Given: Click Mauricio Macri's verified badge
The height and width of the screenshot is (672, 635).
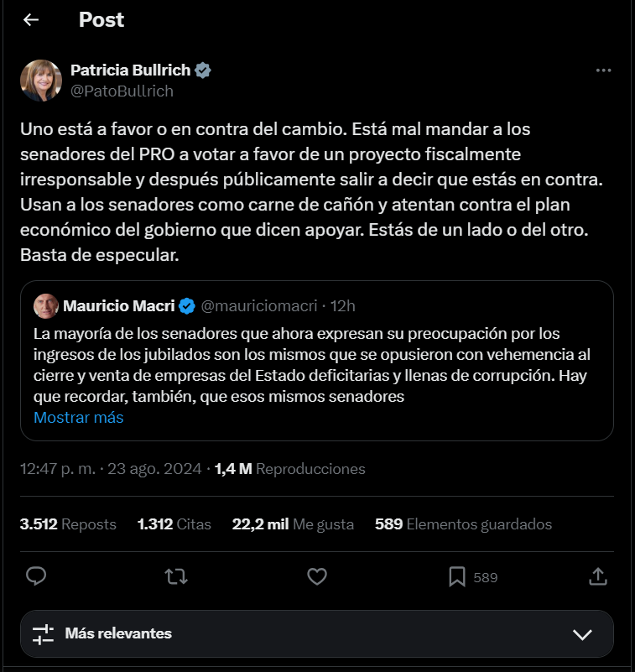Looking at the screenshot, I should pos(185,306).
